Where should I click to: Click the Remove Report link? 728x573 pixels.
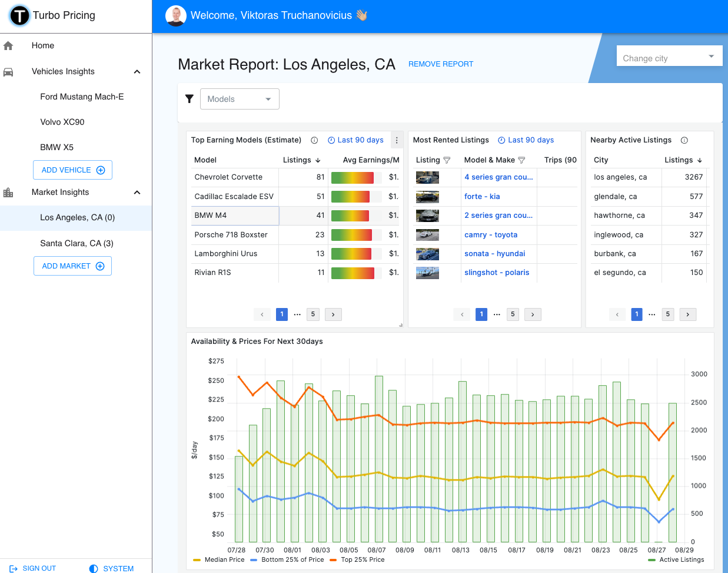440,64
